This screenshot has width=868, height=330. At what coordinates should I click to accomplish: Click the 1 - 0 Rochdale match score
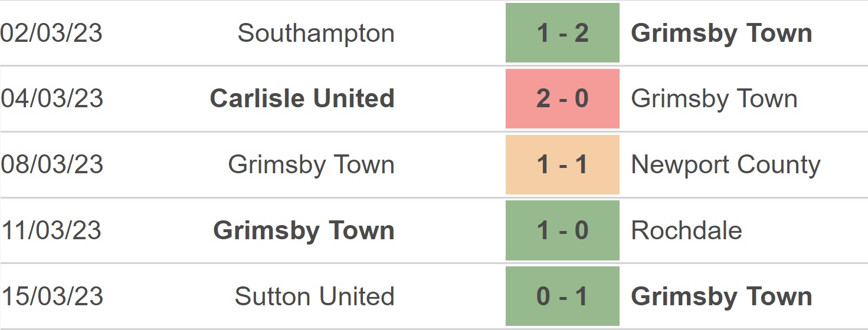(x=562, y=230)
